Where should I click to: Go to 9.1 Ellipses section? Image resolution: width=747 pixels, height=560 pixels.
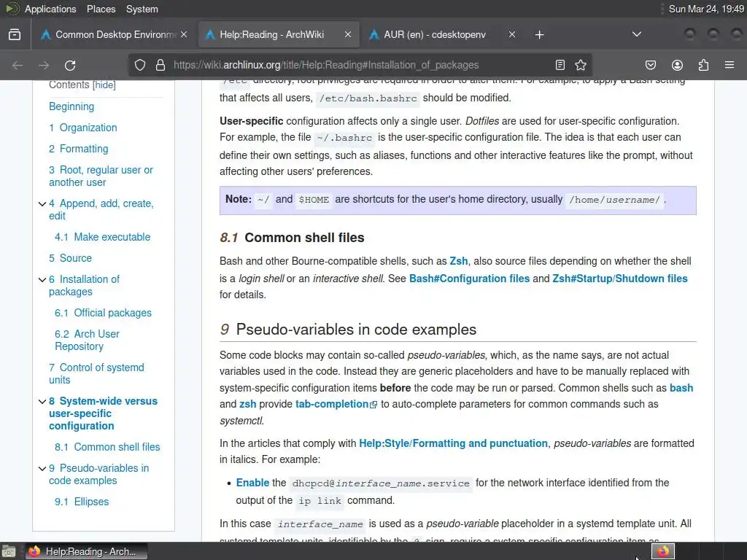click(82, 502)
